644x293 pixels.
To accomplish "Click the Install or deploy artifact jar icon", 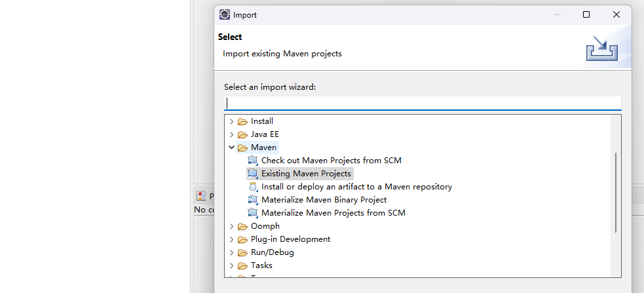I will 253,187.
